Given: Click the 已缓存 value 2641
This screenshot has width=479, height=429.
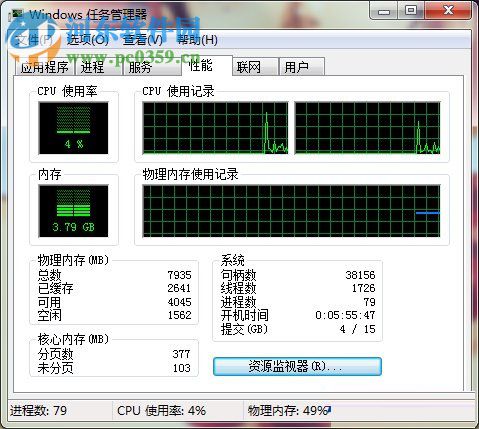Looking at the screenshot, I should tap(179, 288).
